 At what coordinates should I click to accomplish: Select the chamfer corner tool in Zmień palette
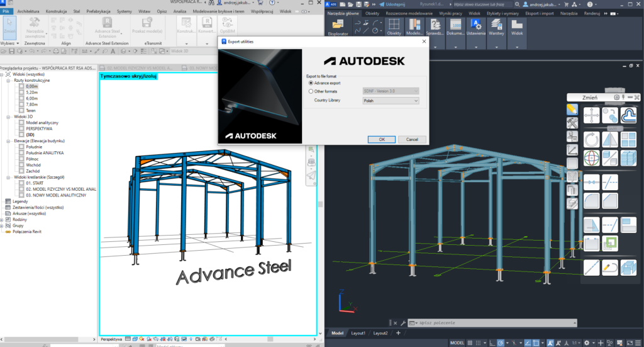610,201
